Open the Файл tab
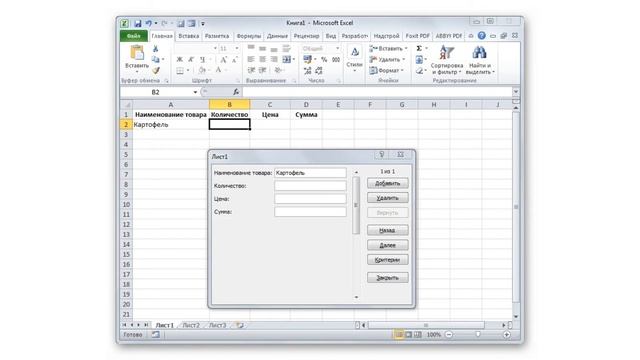 (133, 36)
